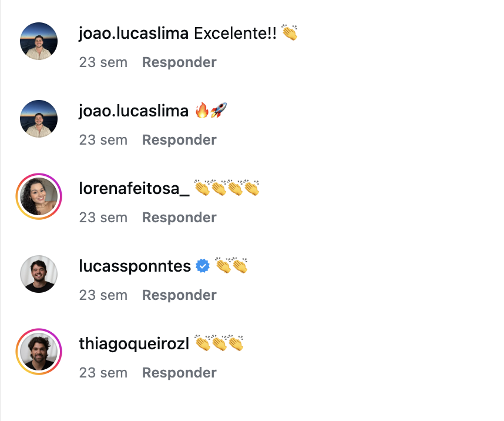Open lucassponntes's profile photo

tap(38, 273)
